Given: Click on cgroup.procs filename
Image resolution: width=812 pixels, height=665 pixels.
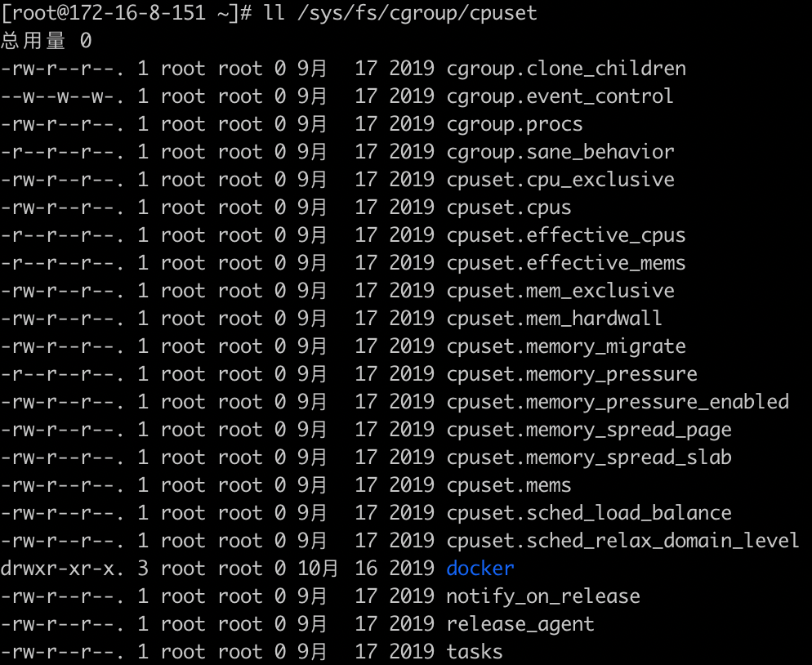Looking at the screenshot, I should point(514,125).
